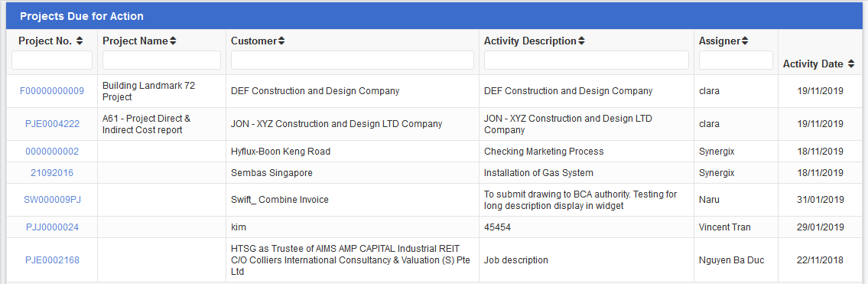Focus the Activity Description filter box
The image size is (868, 284).
point(587,60)
